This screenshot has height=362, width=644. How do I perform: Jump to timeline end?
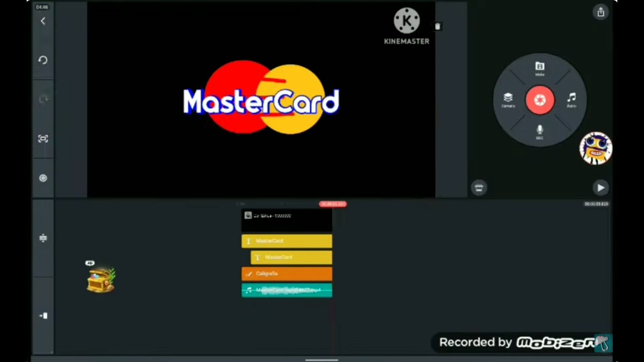pos(43,316)
